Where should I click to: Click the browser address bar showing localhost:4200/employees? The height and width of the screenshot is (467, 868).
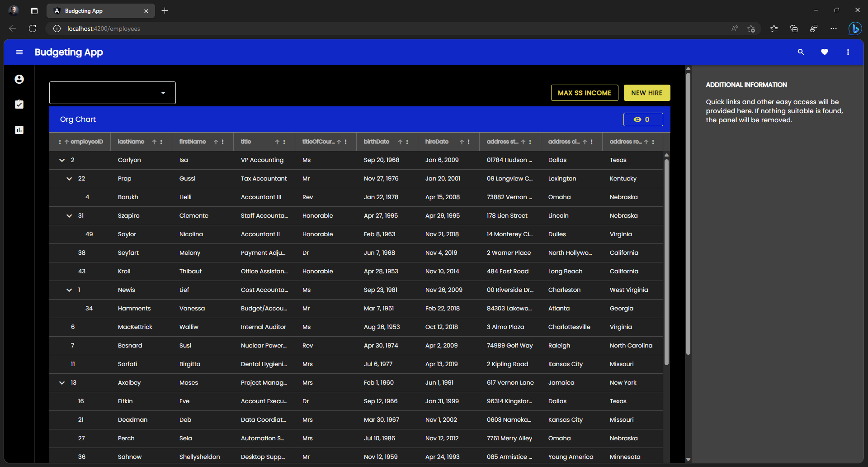[104, 28]
